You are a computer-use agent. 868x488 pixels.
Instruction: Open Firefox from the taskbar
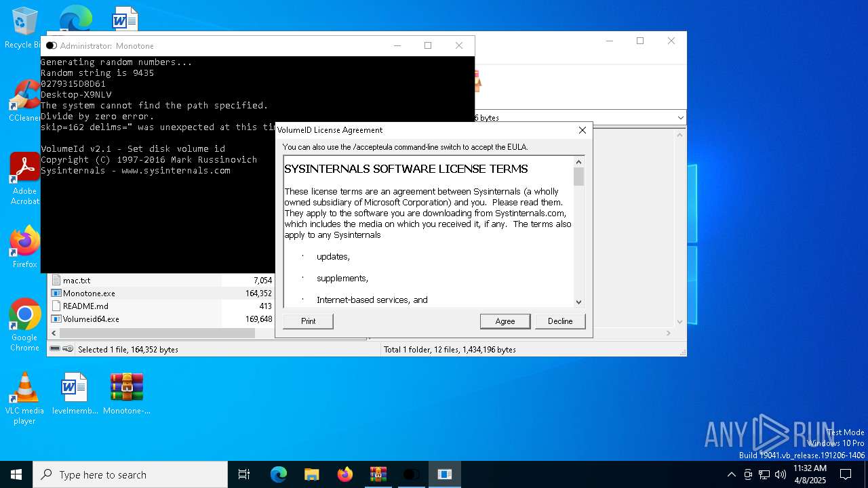pos(345,474)
